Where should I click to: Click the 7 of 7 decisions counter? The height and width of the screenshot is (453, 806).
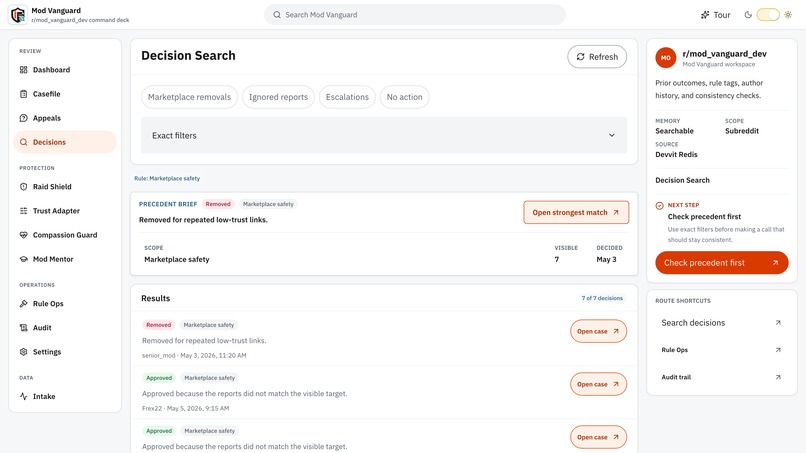602,298
